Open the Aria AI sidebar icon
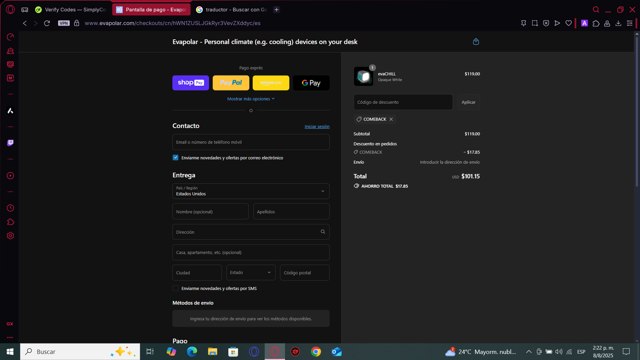This screenshot has width=640, height=360. (10, 111)
